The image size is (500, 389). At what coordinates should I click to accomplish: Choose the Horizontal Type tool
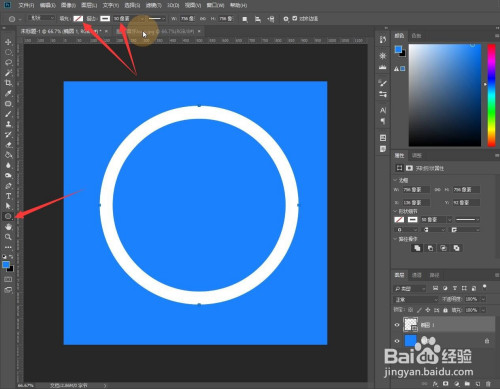pos(8,196)
